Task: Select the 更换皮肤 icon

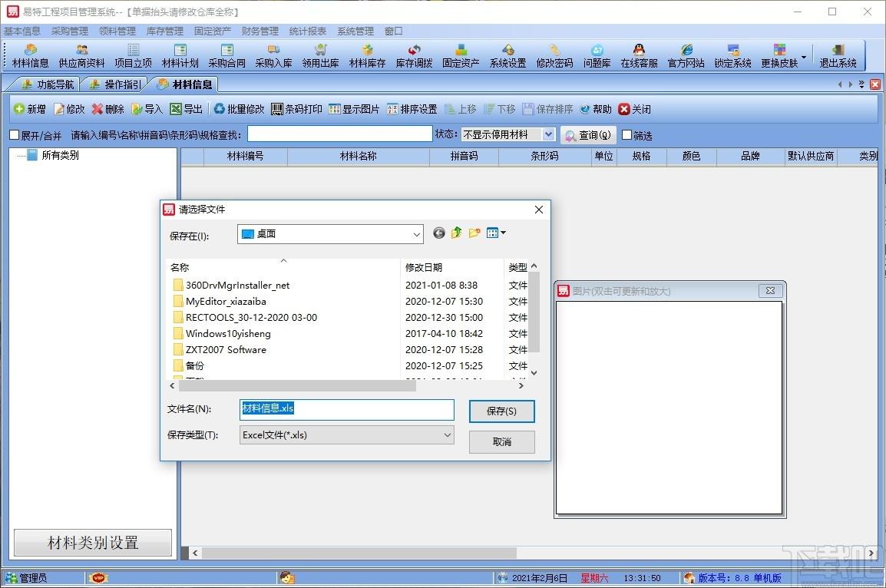Action: [779, 50]
